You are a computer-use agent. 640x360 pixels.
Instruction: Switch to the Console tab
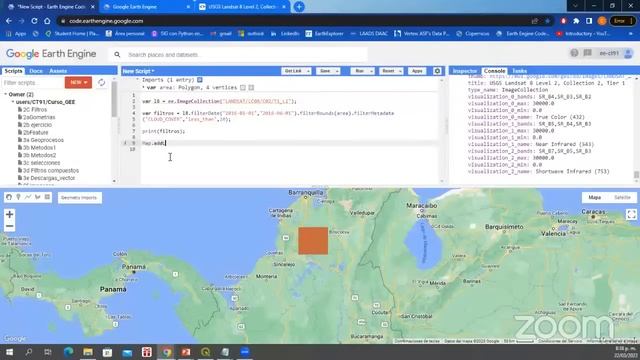coord(494,71)
